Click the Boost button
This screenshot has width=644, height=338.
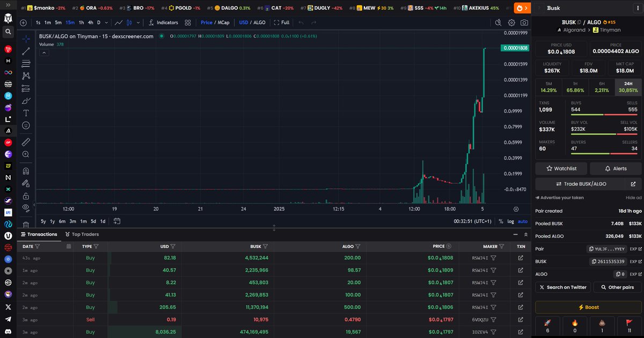point(588,307)
